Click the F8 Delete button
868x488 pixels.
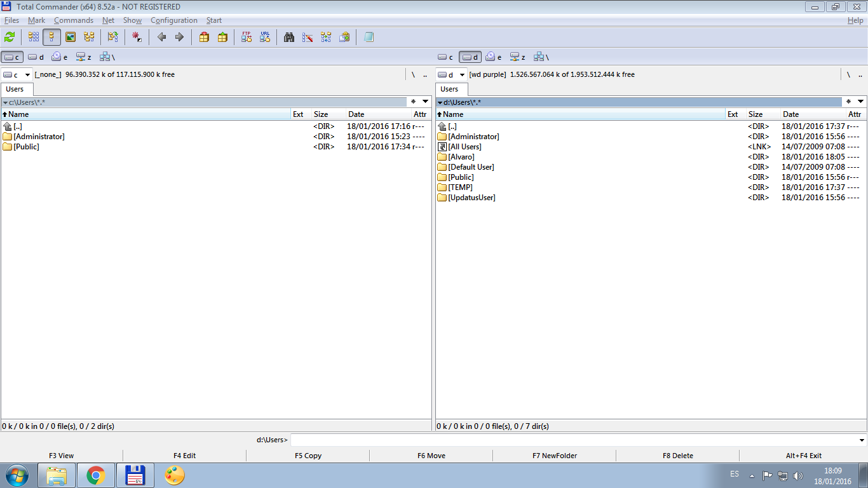tap(678, 456)
